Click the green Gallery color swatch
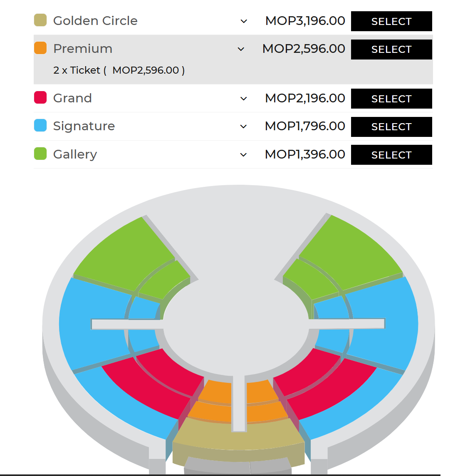This screenshot has height=476, width=475. (x=40, y=154)
